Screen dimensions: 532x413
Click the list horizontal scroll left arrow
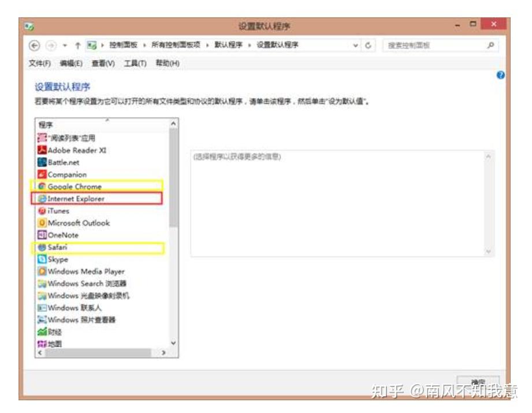coord(40,352)
